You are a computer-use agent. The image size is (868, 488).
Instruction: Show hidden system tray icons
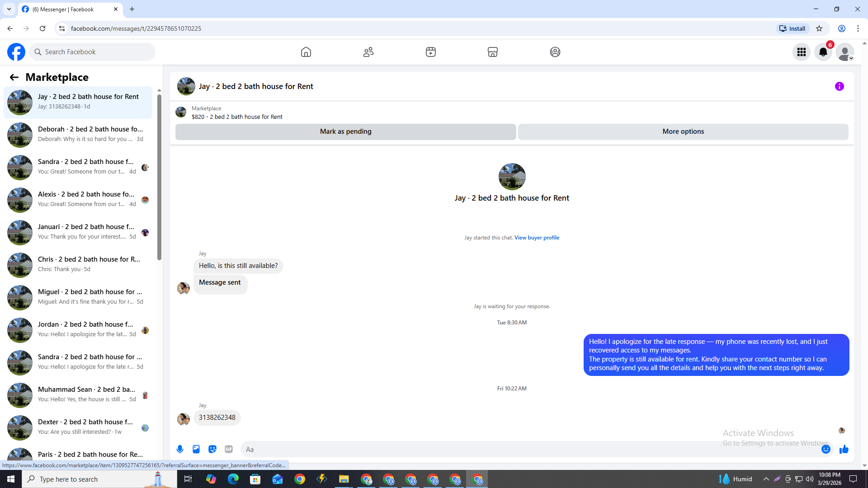click(x=766, y=479)
